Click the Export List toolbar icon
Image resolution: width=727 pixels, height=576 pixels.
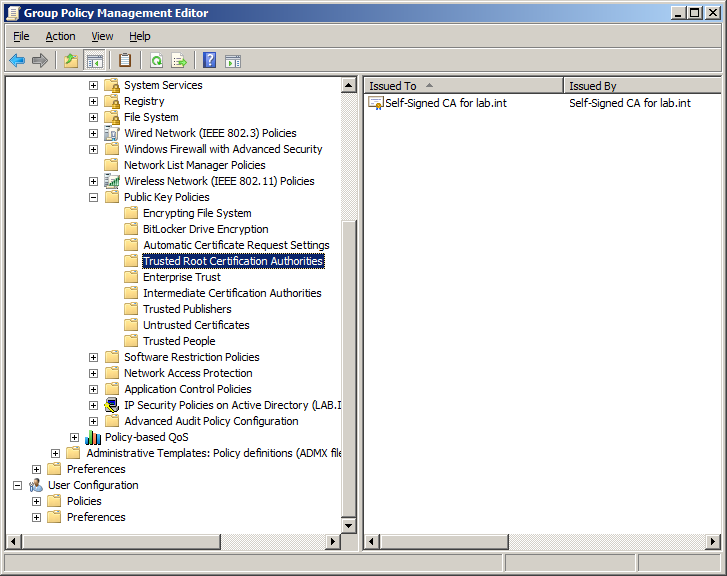point(179,60)
